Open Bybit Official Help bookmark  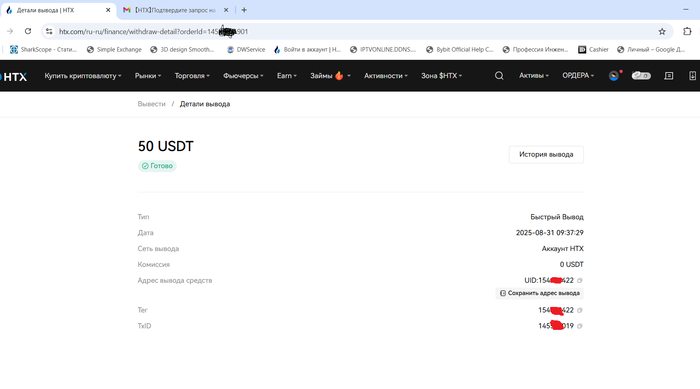[460, 50]
